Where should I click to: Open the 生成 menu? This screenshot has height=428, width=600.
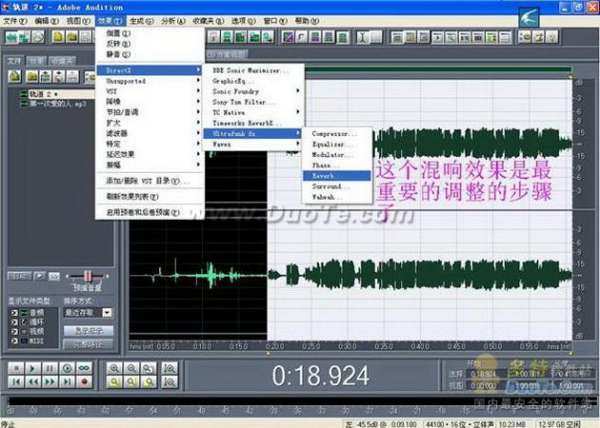(141, 21)
